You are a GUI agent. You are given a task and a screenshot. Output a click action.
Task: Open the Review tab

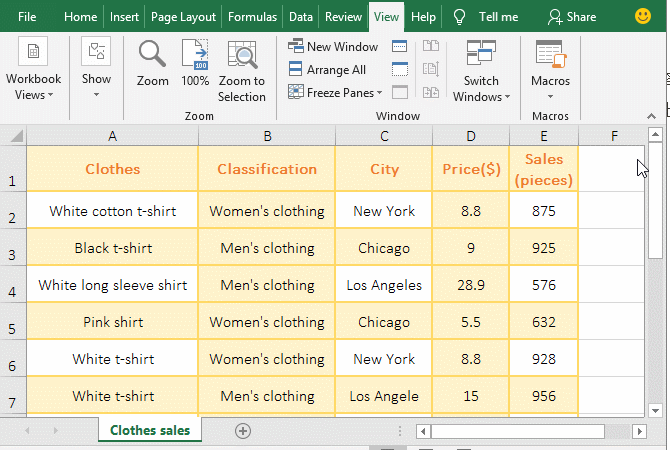point(343,17)
